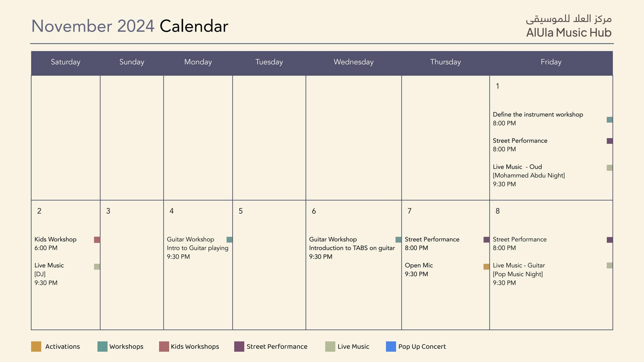Open the Introduction to TABS guitar workshop event
Screen dimensions: 644x362
click(352, 248)
